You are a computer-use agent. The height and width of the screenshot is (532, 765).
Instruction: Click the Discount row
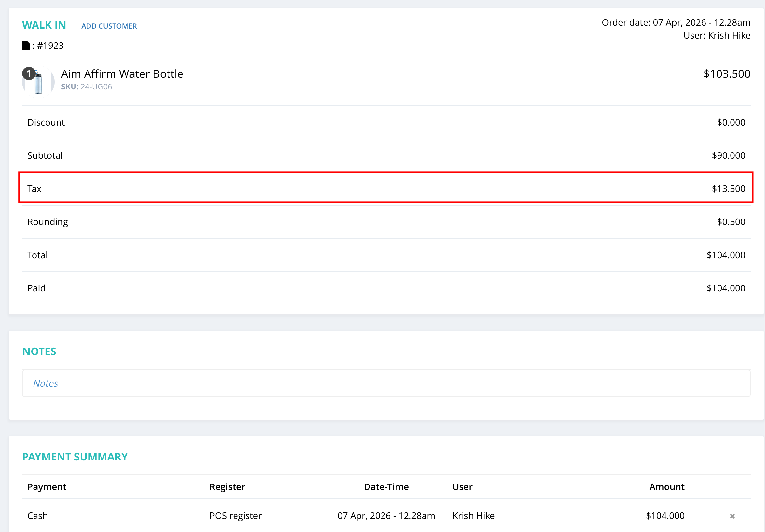pyautogui.click(x=386, y=122)
